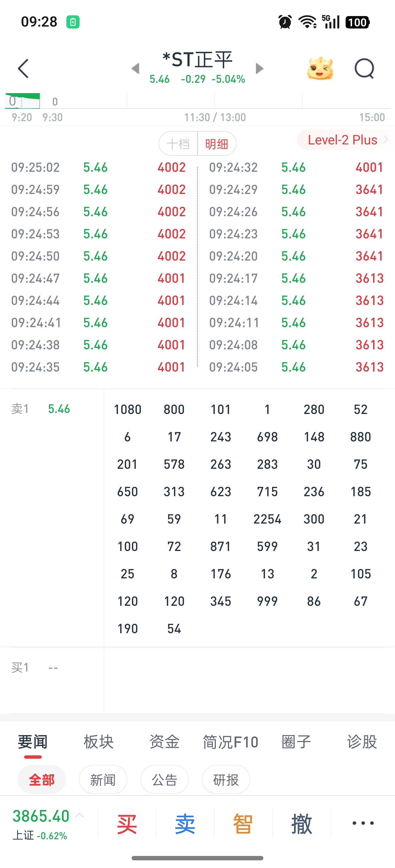Select the 全部 filter chip

41,780
